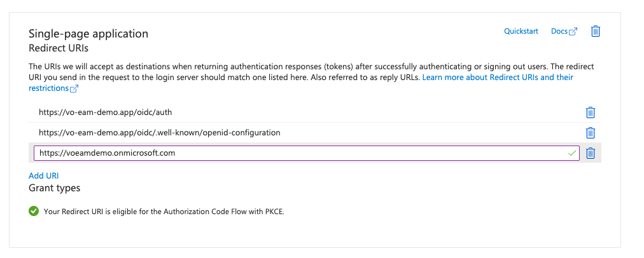644x258 pixels.
Task: Remove the openid-configuration redirect URI
Action: (590, 133)
